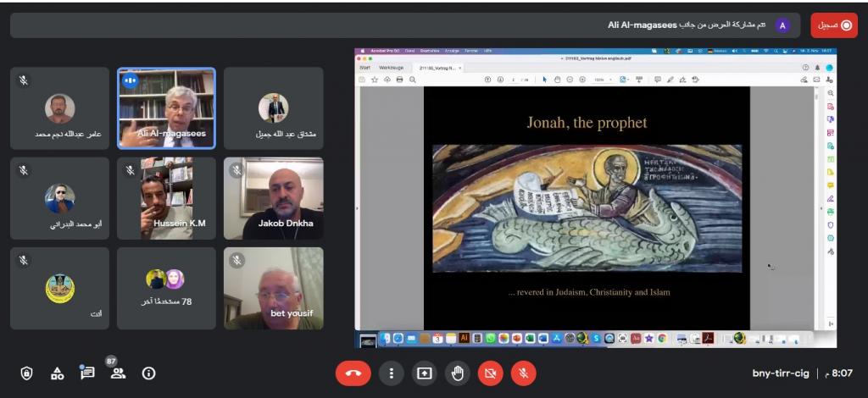The height and width of the screenshot is (398, 868).
Task: Toggle the raise hand button
Action: click(458, 373)
